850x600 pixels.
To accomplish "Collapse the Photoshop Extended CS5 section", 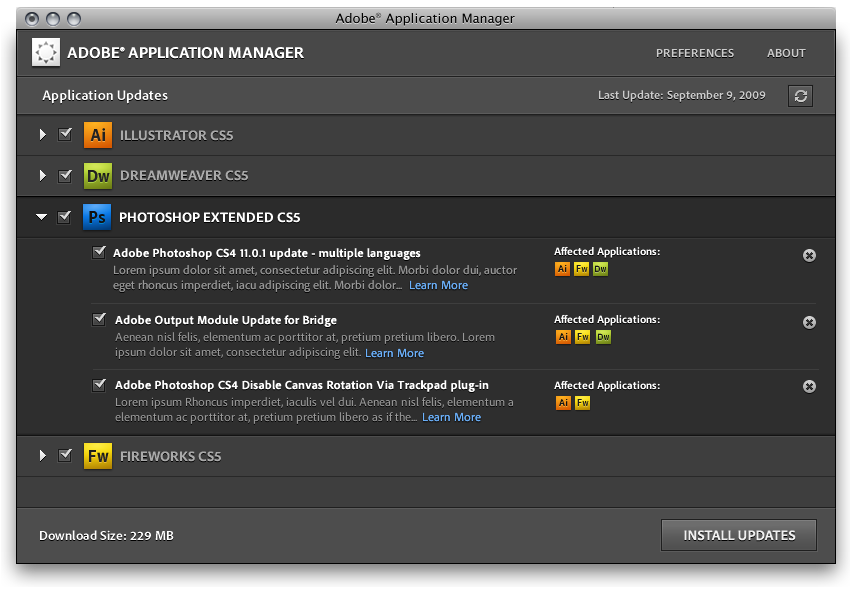I will 42,217.
